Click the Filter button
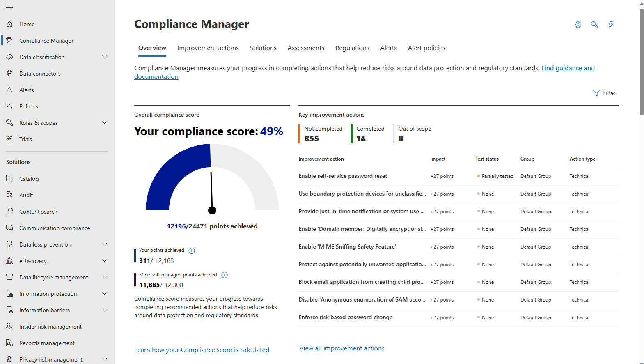The height and width of the screenshot is (364, 644). [605, 93]
